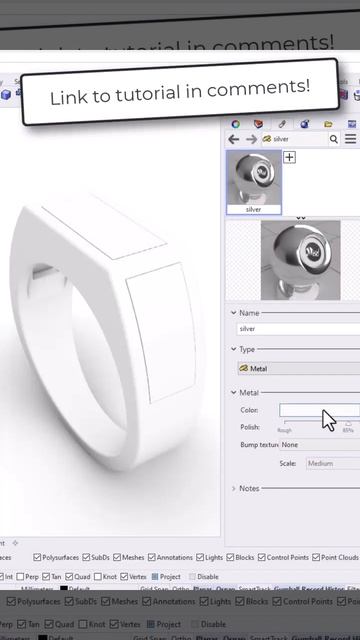Click the large silver material preview
The image size is (360, 640).
(x=300, y=260)
